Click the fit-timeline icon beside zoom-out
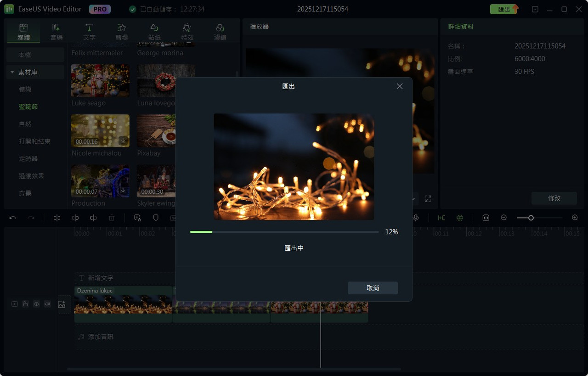The height and width of the screenshot is (376, 588). 486,218
